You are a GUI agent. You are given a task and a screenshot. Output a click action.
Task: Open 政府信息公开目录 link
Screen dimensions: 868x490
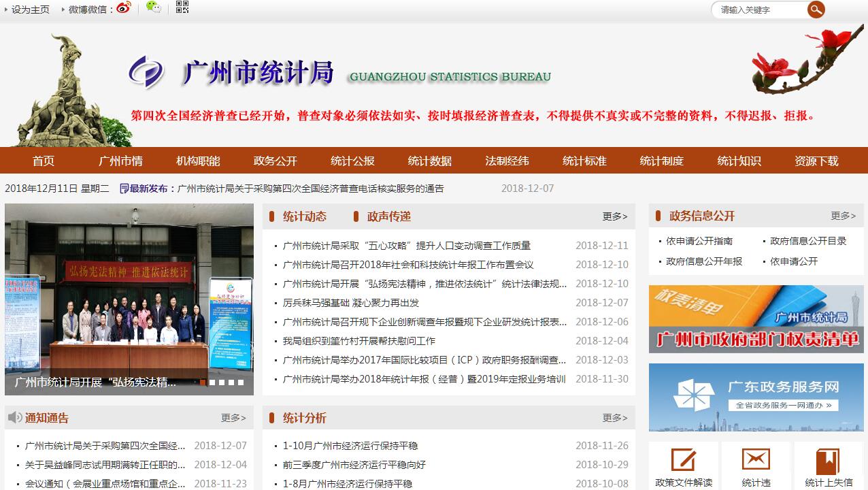tap(808, 241)
